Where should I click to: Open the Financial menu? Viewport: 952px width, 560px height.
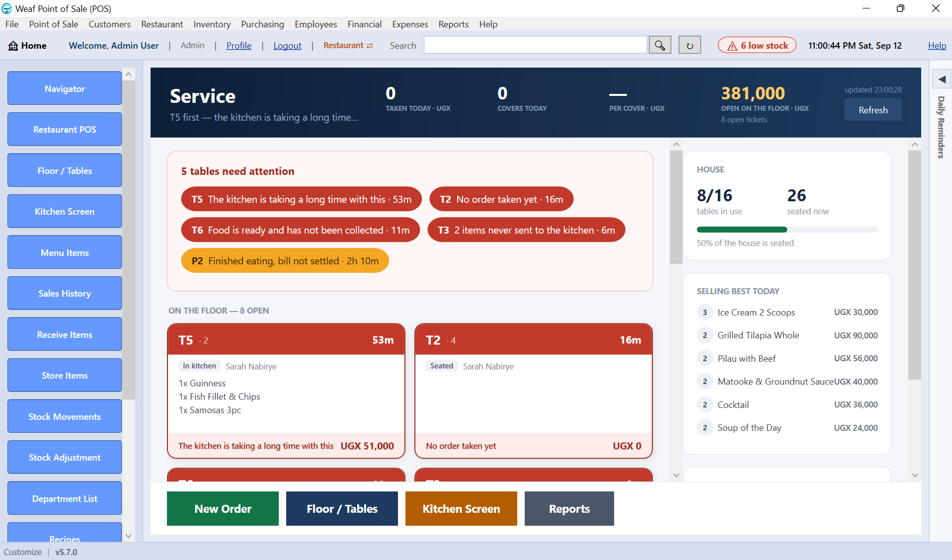364,24
